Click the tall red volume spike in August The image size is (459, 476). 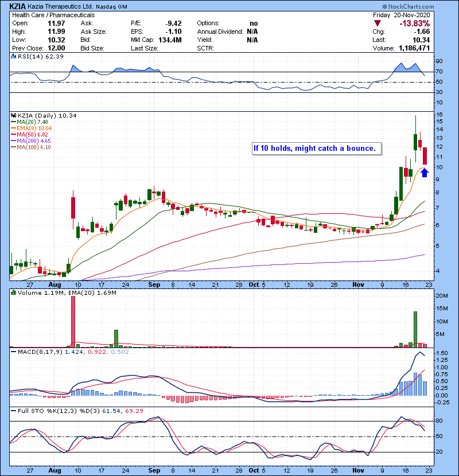pos(73,322)
